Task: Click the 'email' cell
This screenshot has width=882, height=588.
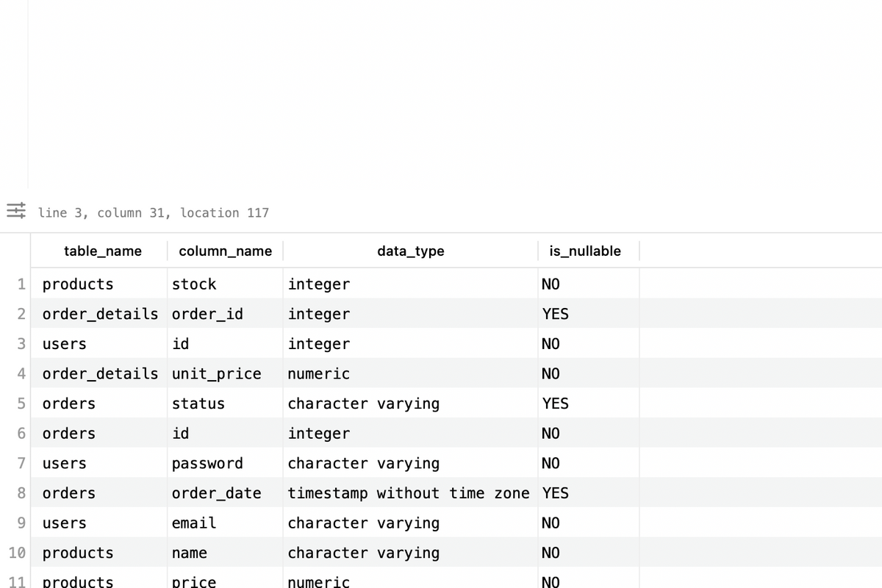Action: tap(194, 523)
